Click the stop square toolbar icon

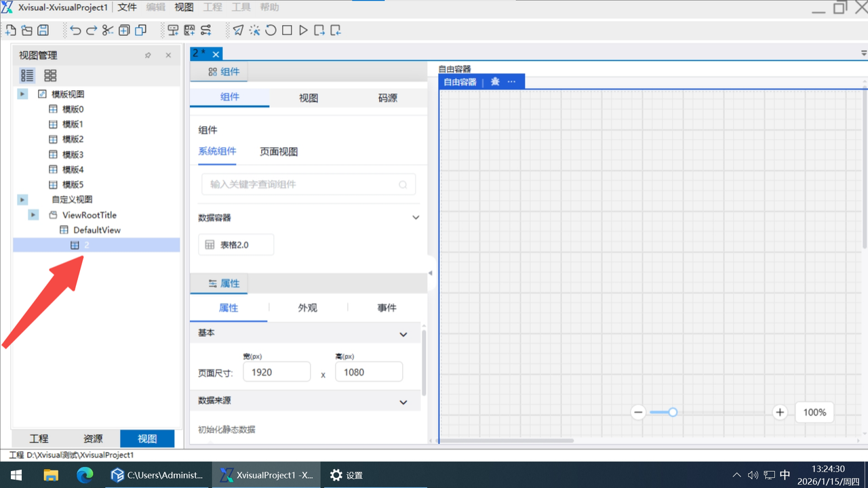click(x=287, y=30)
